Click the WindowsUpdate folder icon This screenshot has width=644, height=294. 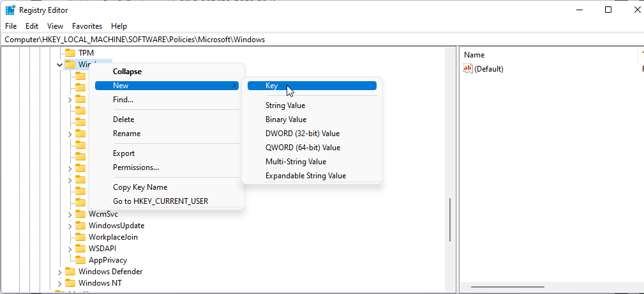coord(80,226)
